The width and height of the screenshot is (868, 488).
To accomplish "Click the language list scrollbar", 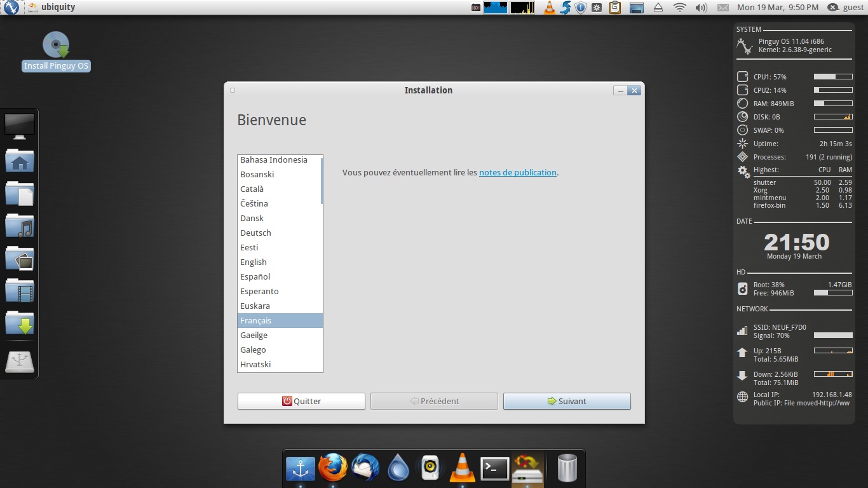I will coord(322,181).
